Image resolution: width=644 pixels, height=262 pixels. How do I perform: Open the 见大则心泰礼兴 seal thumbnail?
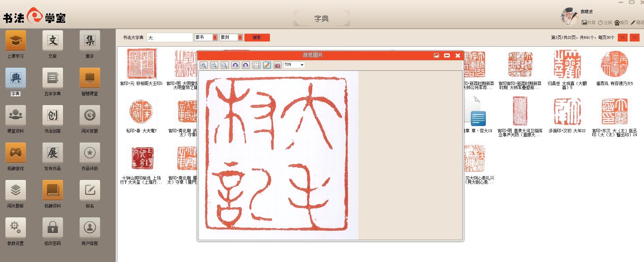[474, 159]
